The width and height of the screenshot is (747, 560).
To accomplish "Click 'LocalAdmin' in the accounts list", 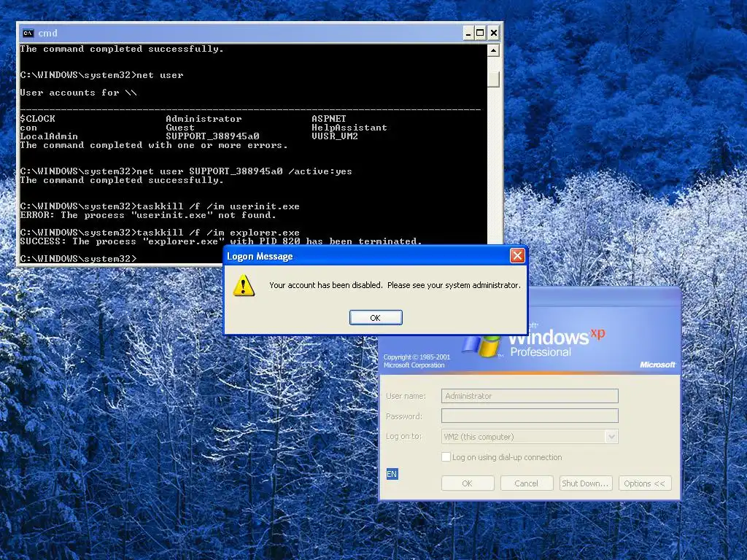I will point(49,136).
